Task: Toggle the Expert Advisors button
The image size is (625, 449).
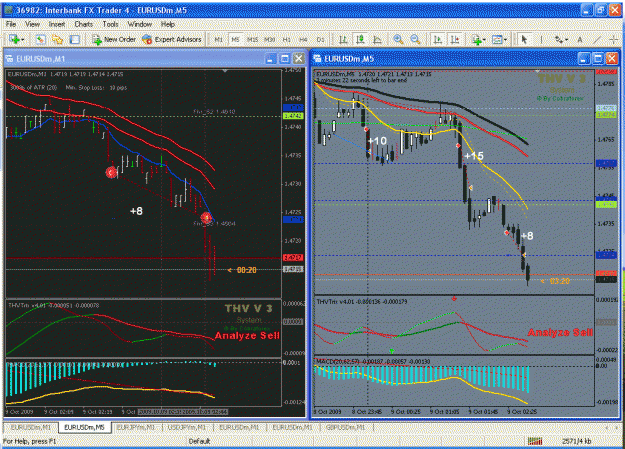Action: click(x=172, y=39)
